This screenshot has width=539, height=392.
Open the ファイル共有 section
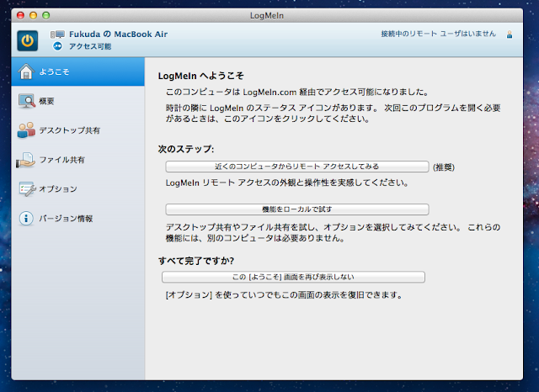pos(78,160)
